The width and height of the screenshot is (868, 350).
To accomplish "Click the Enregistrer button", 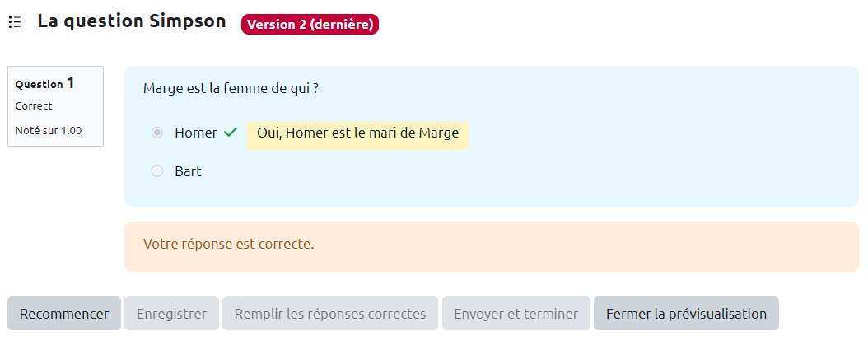I will point(171,314).
